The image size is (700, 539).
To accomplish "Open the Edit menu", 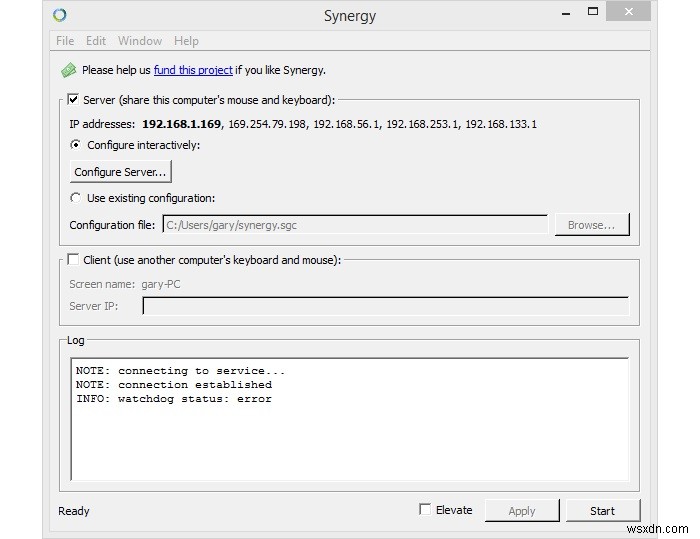I will [x=96, y=41].
